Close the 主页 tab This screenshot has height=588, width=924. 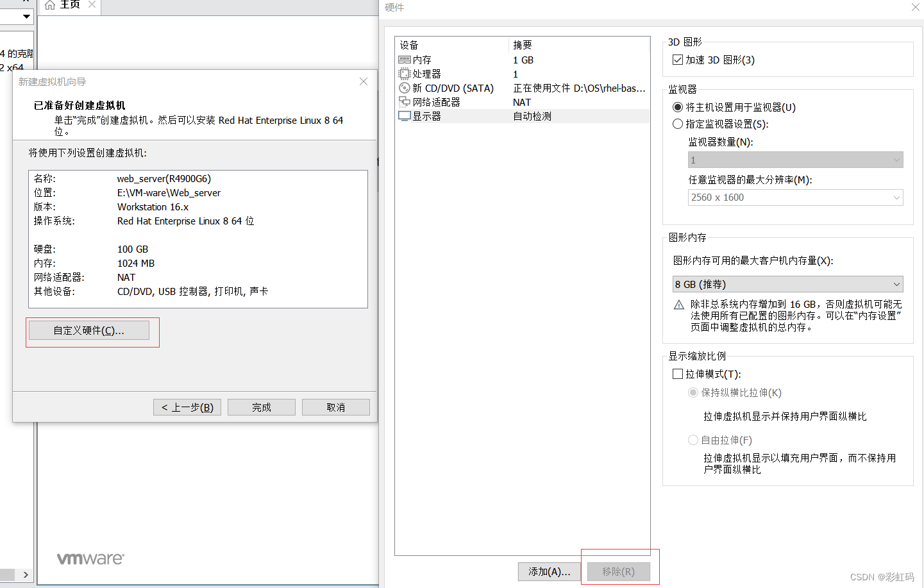point(92,4)
